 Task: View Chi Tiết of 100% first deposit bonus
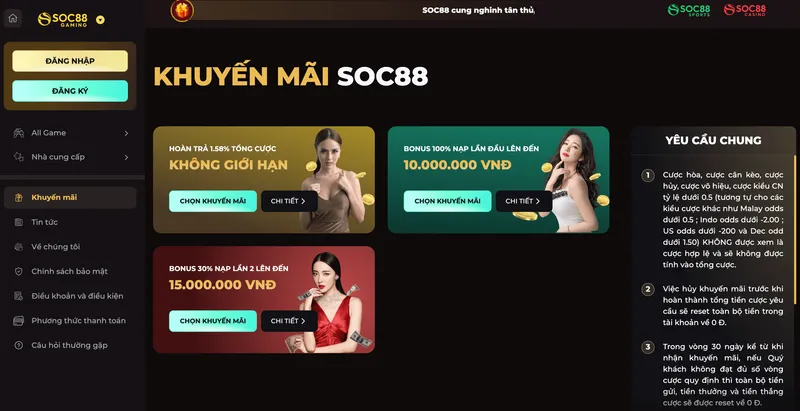[523, 201]
